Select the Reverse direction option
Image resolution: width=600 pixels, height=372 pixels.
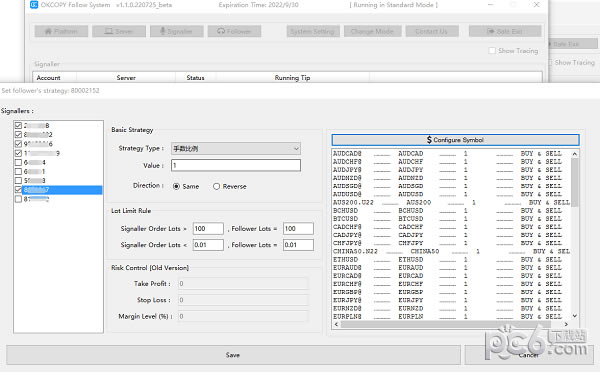point(217,186)
